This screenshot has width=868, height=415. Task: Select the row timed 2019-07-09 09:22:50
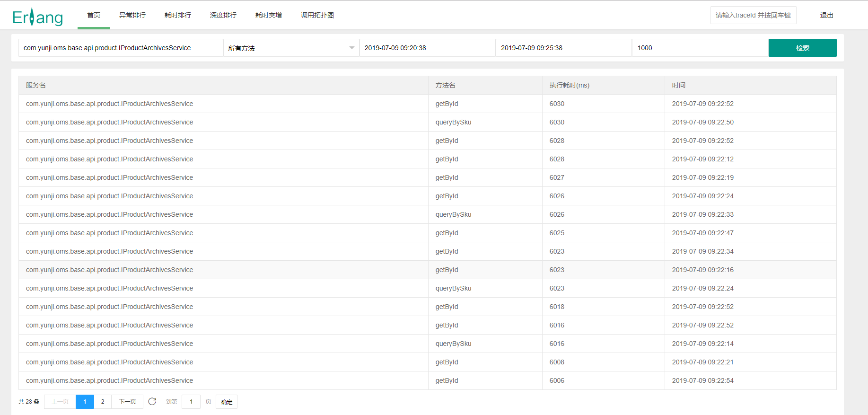427,122
